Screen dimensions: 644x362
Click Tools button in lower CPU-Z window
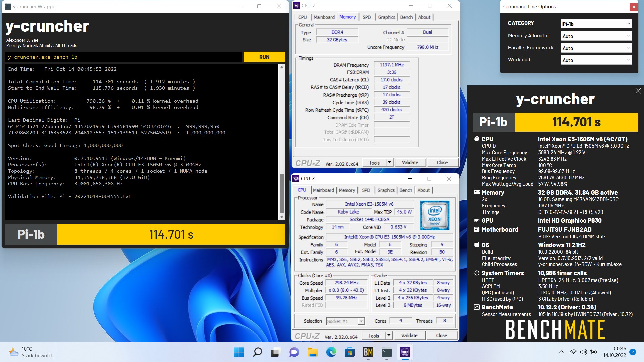click(x=374, y=336)
